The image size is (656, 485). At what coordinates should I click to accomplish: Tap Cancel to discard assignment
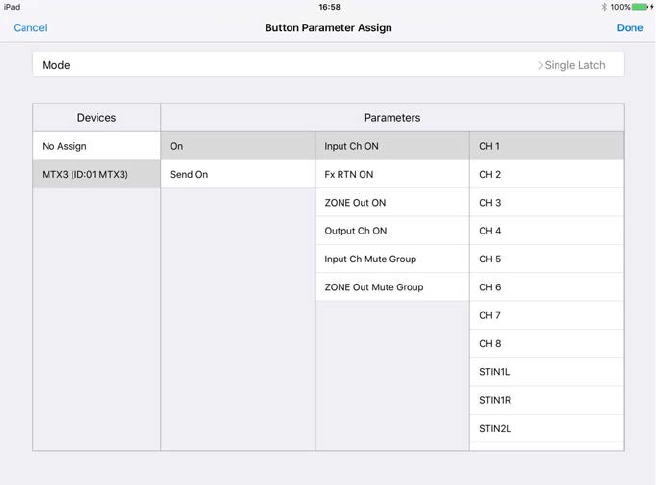click(30, 28)
